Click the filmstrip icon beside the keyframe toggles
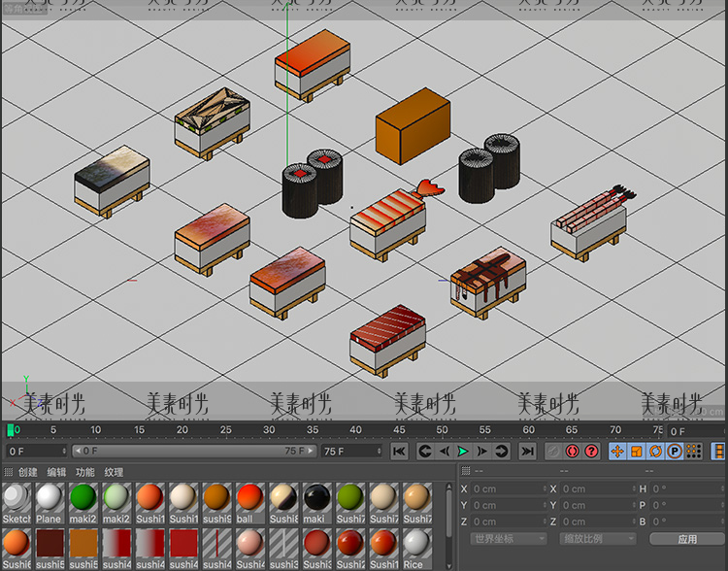Viewport: 728px width, 571px height. [718, 452]
